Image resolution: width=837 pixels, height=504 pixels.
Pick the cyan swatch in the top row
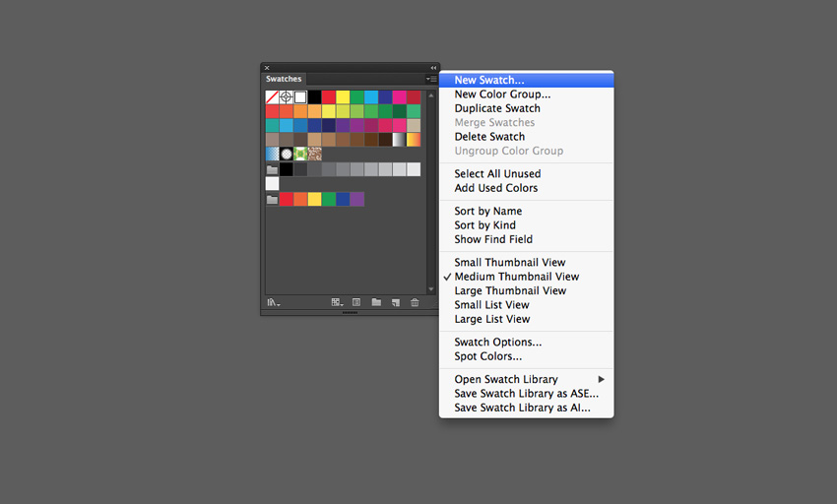[371, 97]
